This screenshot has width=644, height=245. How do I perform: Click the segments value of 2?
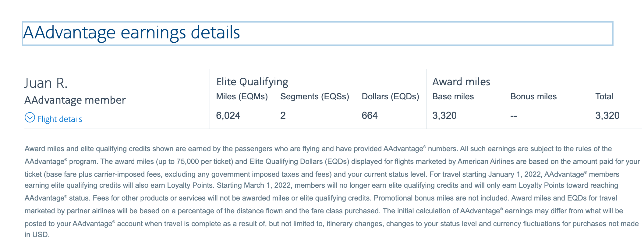283,115
